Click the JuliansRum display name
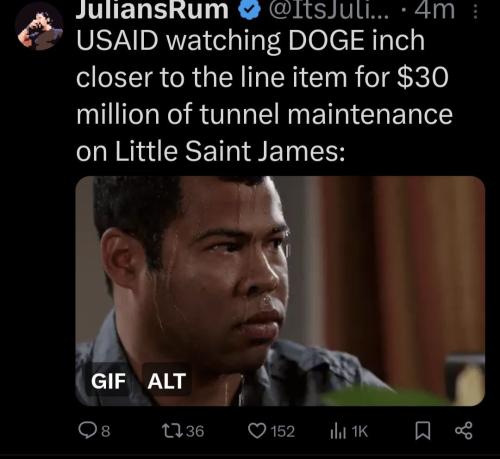500x459 pixels. tap(152, 9)
